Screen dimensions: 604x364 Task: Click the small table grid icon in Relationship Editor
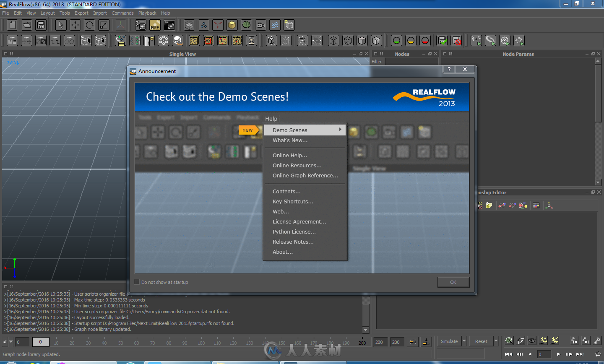[536, 205]
